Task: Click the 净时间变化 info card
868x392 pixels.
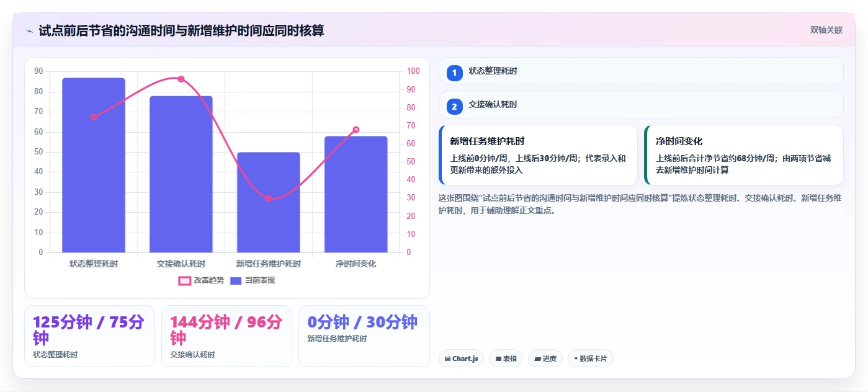Action: point(744,155)
